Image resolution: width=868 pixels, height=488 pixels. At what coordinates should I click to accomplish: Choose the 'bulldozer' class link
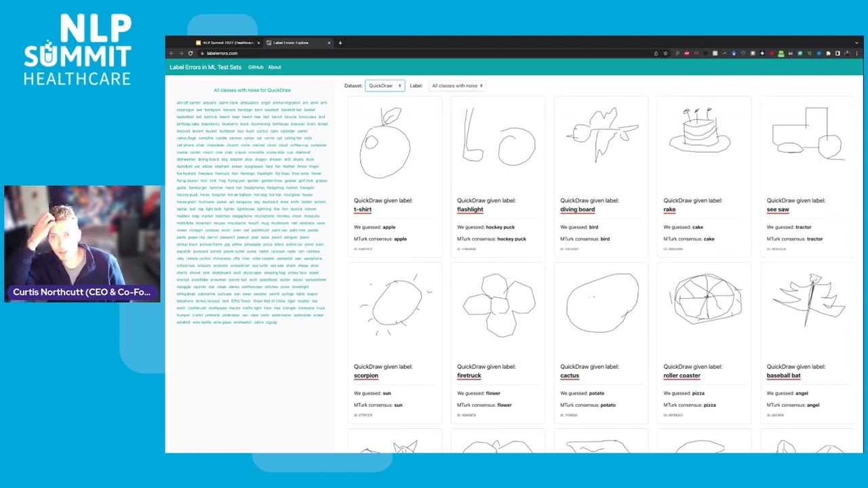pos(227,131)
